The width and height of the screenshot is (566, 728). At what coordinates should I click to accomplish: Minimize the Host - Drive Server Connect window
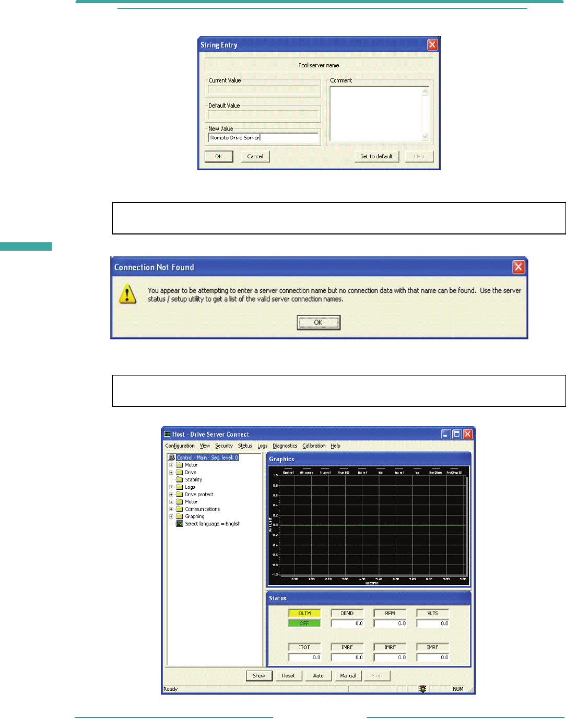click(446, 434)
